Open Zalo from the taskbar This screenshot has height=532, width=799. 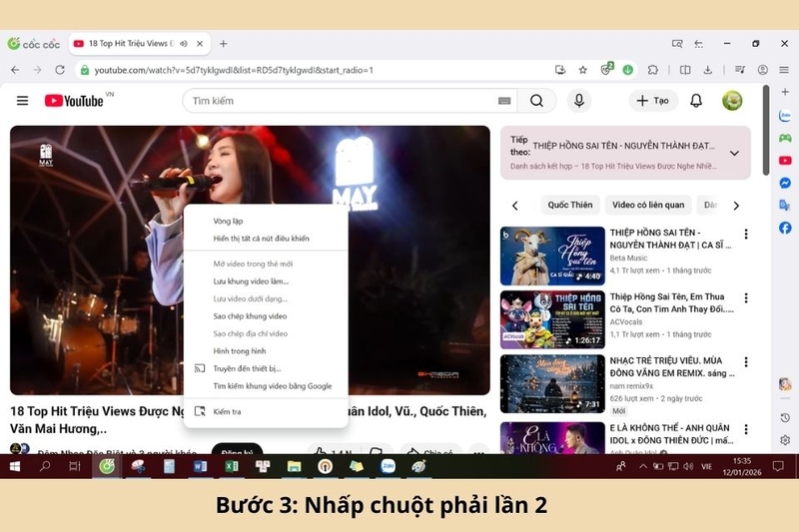388,466
